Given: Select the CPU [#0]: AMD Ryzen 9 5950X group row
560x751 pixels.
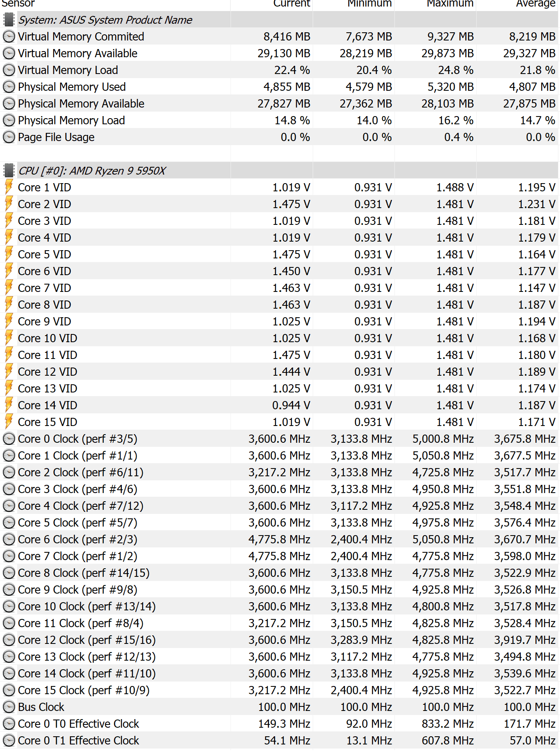Looking at the screenshot, I should pos(280,170).
